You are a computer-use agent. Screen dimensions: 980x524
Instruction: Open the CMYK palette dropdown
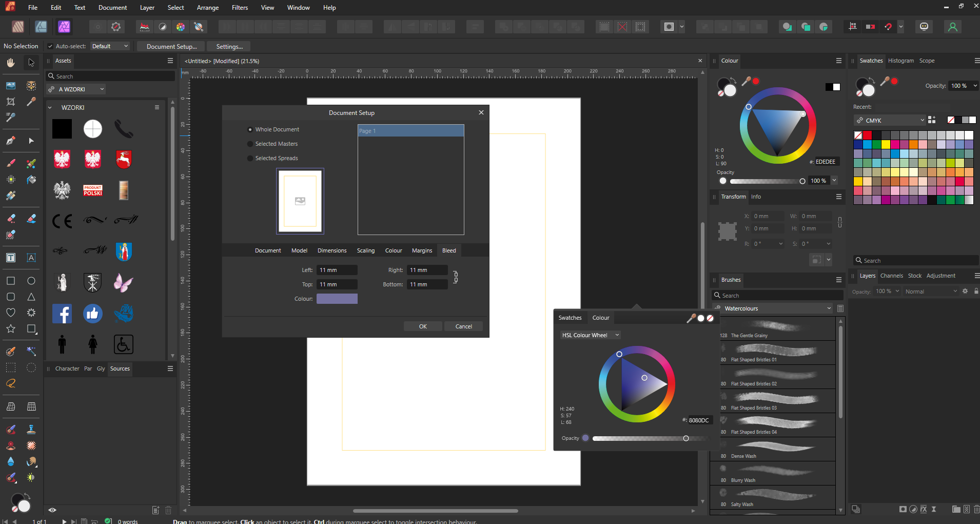890,120
